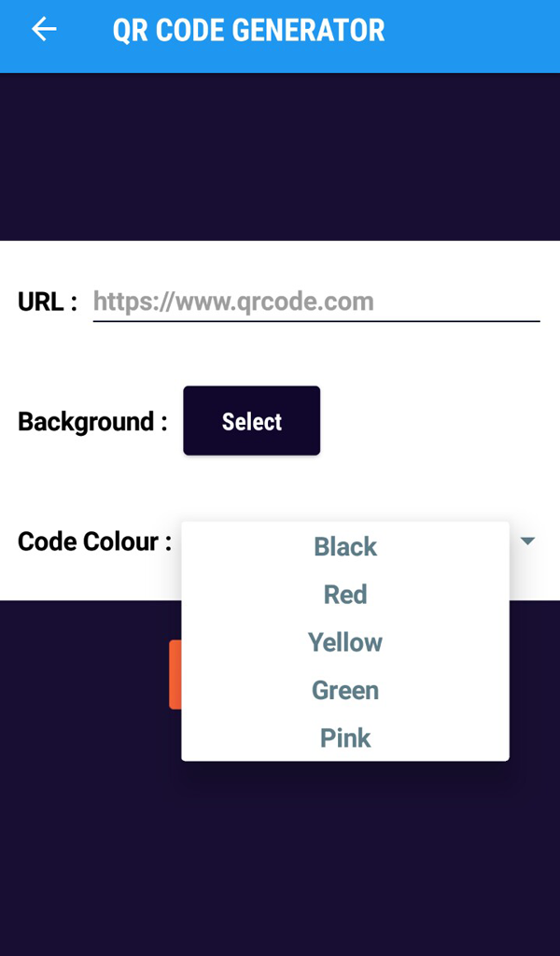Collapse the Code Colour dropdown arrow
The width and height of the screenshot is (560, 956).
(x=527, y=541)
